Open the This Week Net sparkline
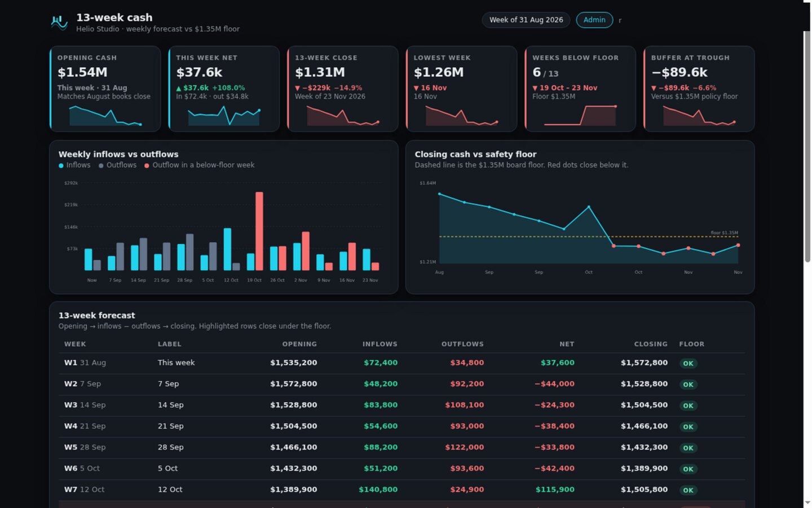The image size is (812, 508). pos(224,116)
